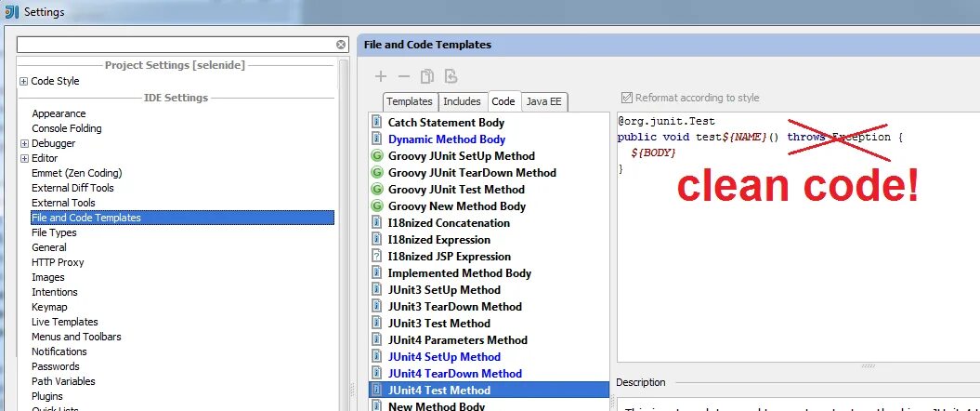Click the ${BODY} line in template editor
Image resolution: width=980 pixels, height=411 pixels.
[x=654, y=152]
